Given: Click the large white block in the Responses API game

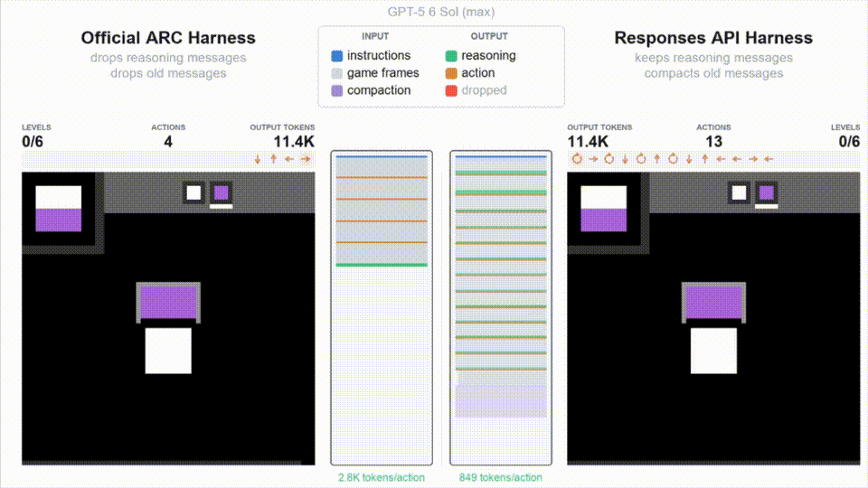Looking at the screenshot, I should (x=713, y=351).
